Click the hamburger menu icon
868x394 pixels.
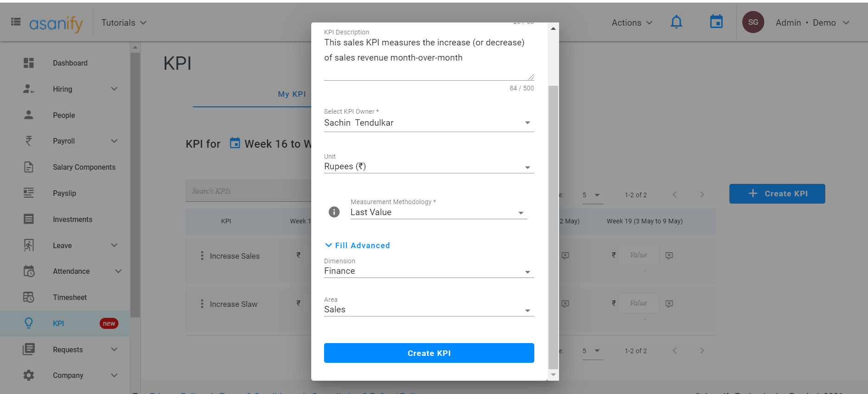[16, 22]
